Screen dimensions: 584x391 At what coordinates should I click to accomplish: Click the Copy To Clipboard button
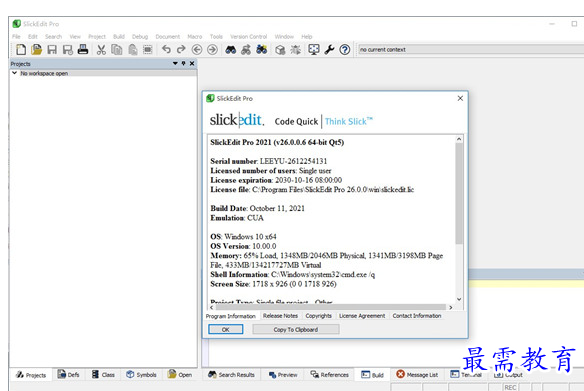[296, 329]
